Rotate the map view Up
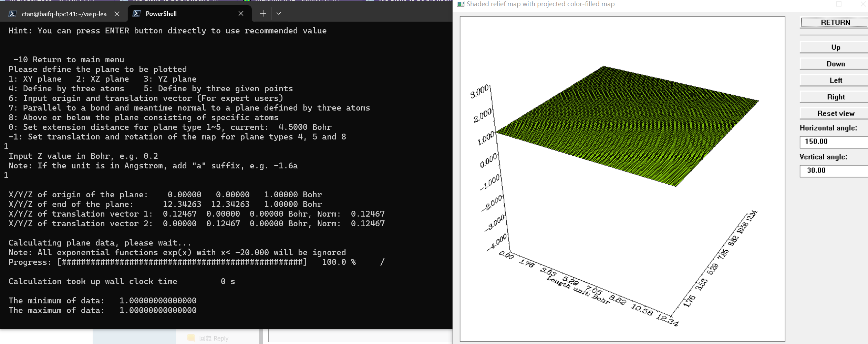868x344 pixels. [x=835, y=47]
